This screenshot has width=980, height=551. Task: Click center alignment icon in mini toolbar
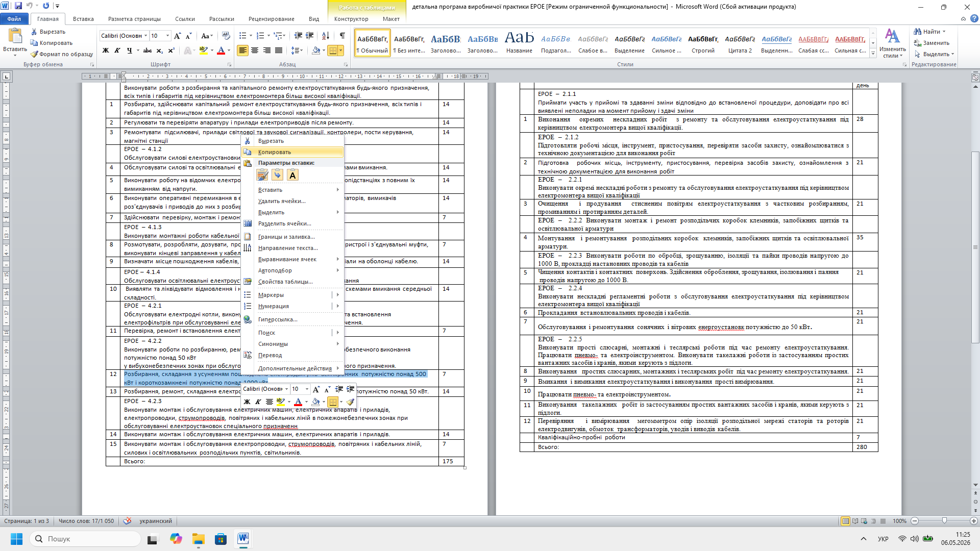click(x=269, y=402)
